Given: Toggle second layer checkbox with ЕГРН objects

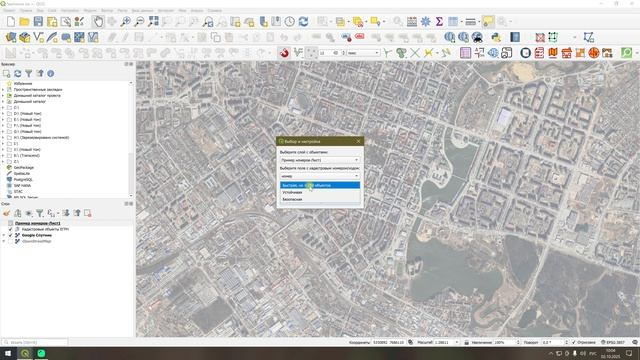Looking at the screenshot, I should coord(11,229).
